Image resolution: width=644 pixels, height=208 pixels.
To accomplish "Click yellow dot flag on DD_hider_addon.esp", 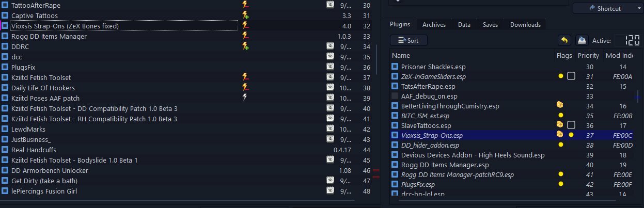I will coord(561,145).
